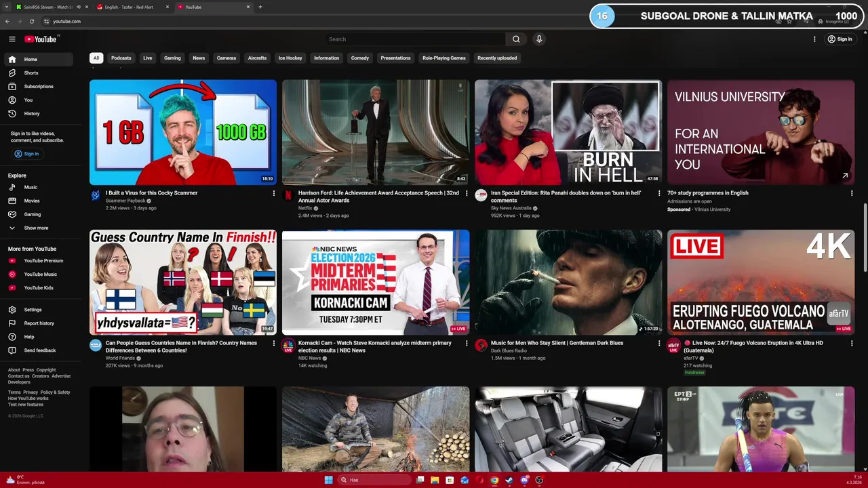Image resolution: width=868 pixels, height=488 pixels.
Task: Select the Podcasts filter chip
Action: click(x=121, y=58)
